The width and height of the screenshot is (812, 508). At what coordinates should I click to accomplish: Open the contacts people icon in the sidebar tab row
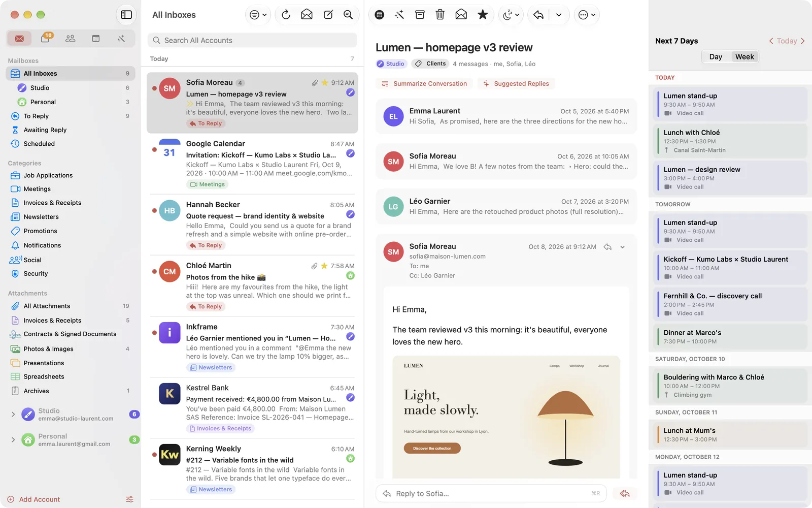71,39
